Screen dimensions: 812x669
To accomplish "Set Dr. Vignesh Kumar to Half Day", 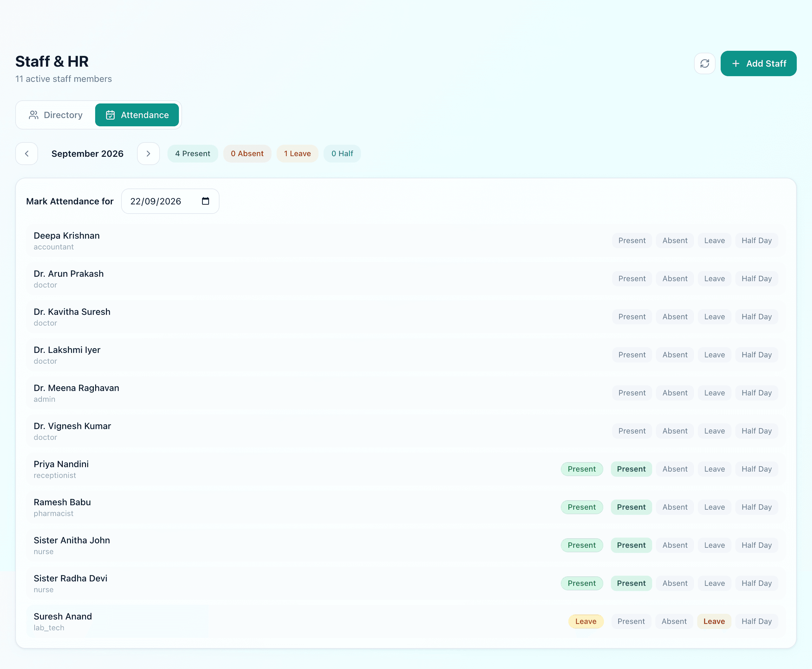I will click(x=756, y=431).
